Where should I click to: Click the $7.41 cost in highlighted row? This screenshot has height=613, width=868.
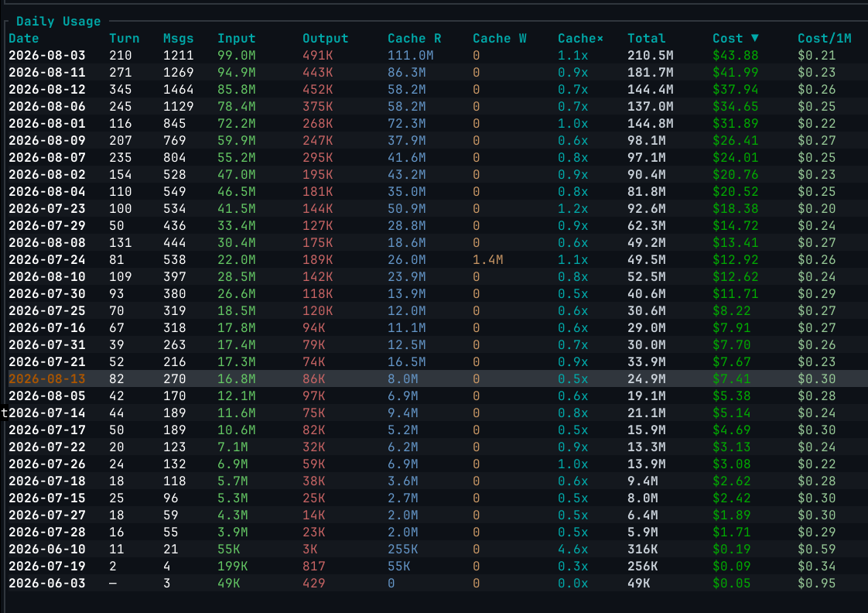pos(731,378)
